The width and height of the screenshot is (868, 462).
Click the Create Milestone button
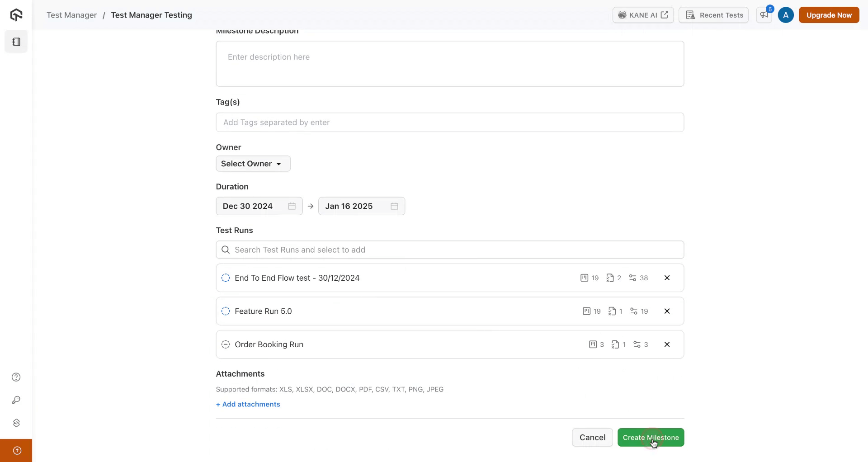coord(651,437)
